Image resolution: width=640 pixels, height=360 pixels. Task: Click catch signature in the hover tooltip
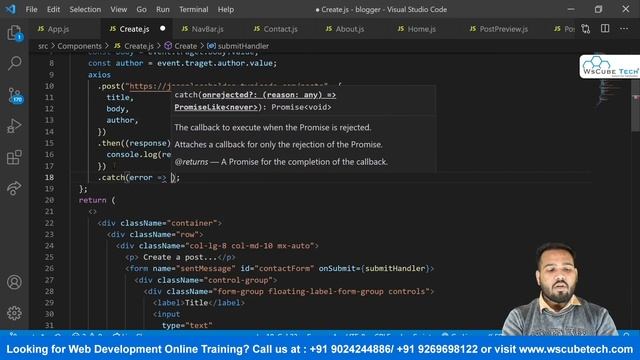255,101
